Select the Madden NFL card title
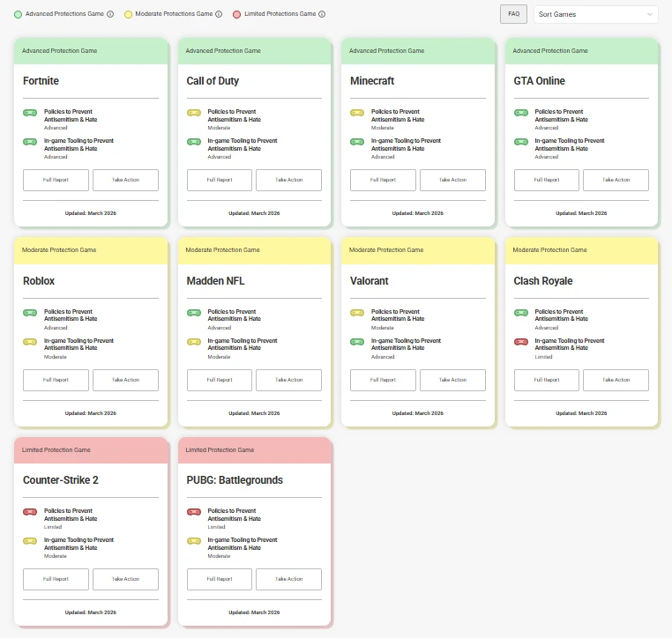 [x=215, y=281]
